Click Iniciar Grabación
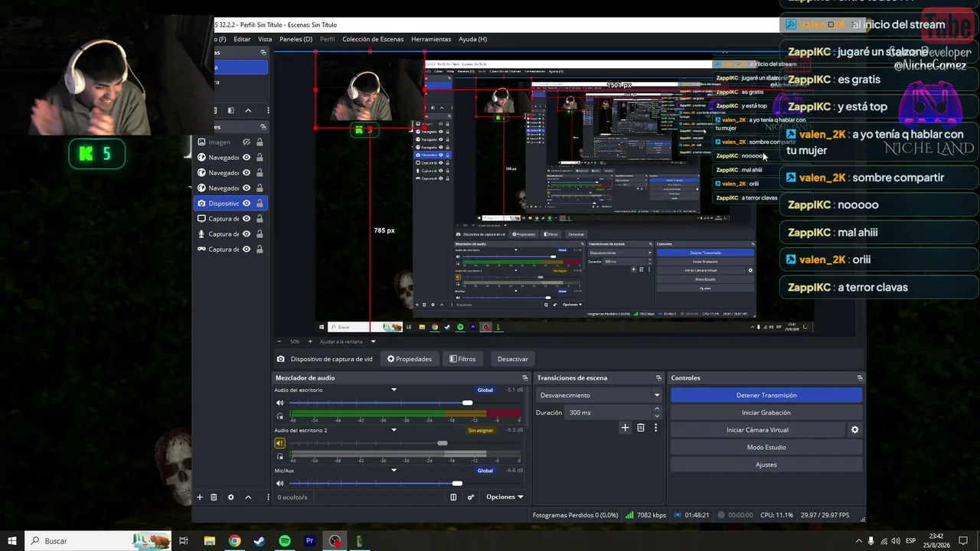The image size is (980, 551). (766, 412)
